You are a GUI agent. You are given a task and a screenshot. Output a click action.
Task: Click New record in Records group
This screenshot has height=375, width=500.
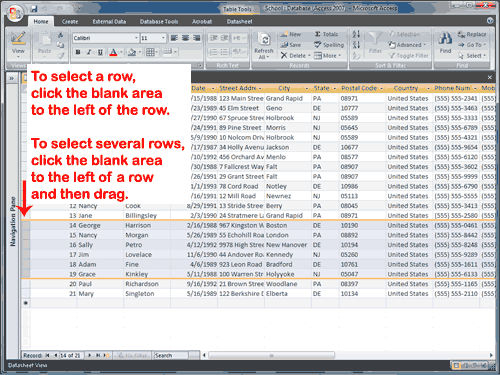[290, 34]
